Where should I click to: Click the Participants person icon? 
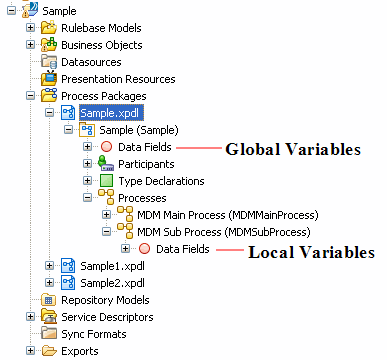(x=106, y=163)
